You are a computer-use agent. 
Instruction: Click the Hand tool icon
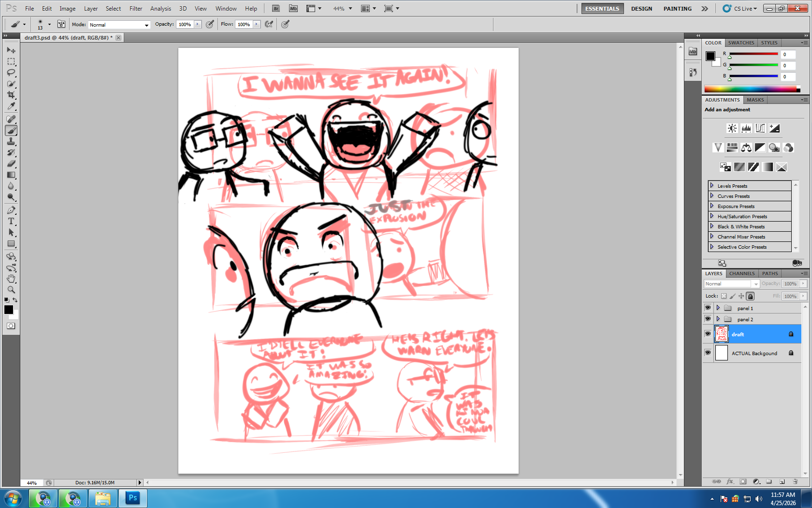click(11, 279)
